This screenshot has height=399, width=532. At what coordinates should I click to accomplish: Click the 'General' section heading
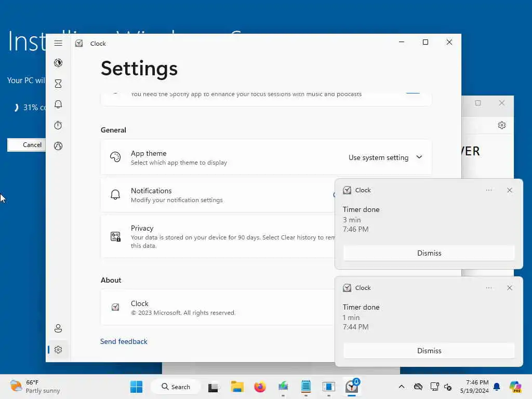(x=113, y=130)
